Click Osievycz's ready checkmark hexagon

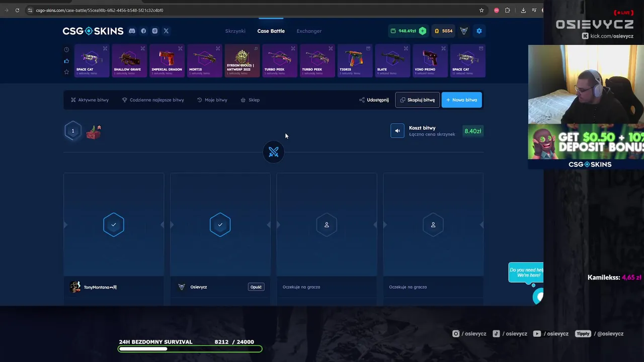coord(220,225)
